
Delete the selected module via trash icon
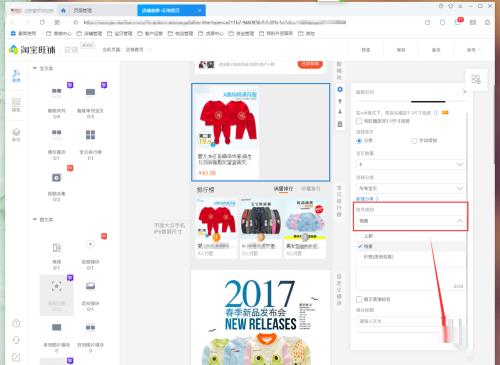click(x=340, y=124)
